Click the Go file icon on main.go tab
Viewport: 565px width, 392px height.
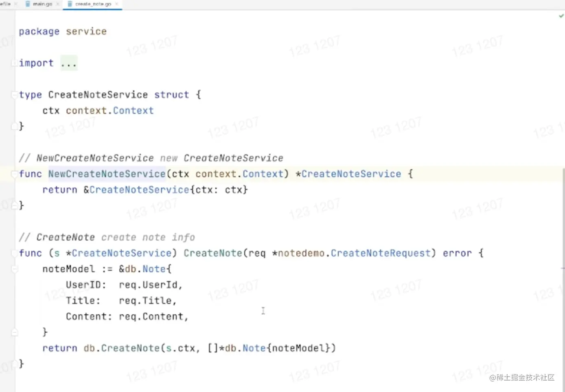tap(28, 4)
